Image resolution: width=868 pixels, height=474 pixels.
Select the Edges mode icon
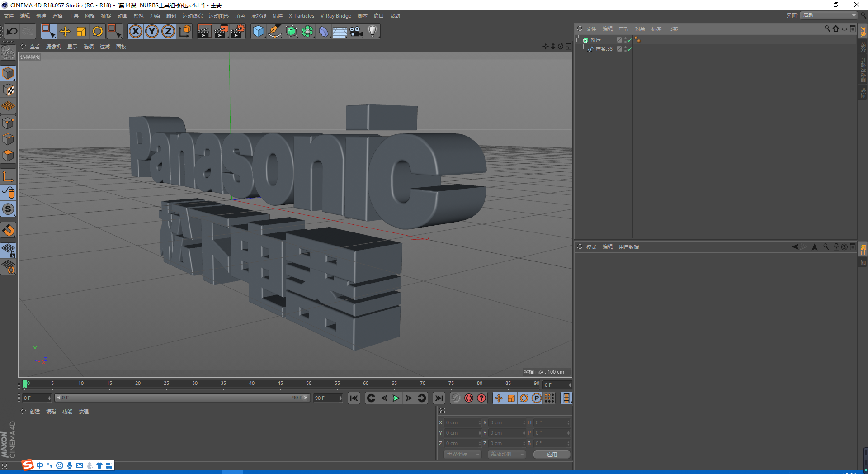[x=8, y=139]
